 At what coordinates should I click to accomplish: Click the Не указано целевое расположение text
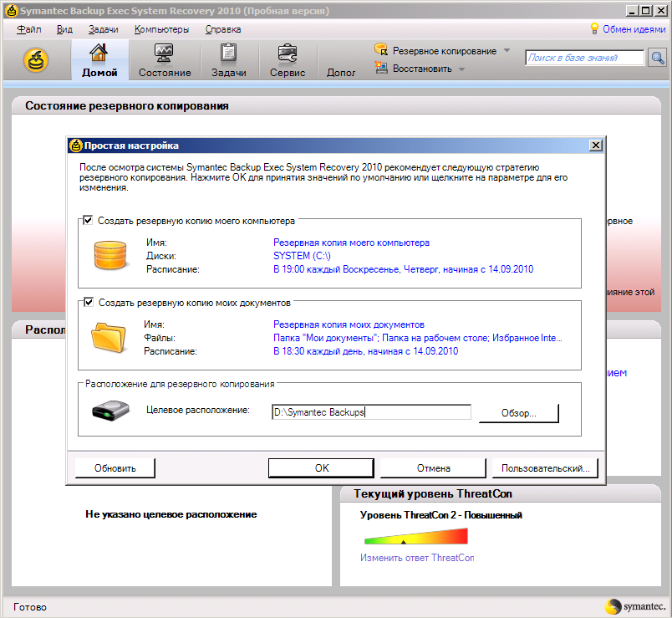pyautogui.click(x=171, y=514)
